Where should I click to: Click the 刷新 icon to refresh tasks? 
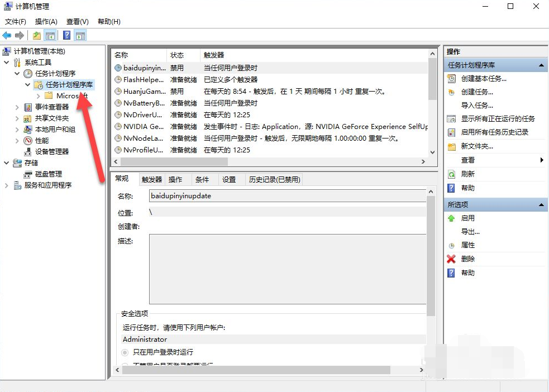451,174
